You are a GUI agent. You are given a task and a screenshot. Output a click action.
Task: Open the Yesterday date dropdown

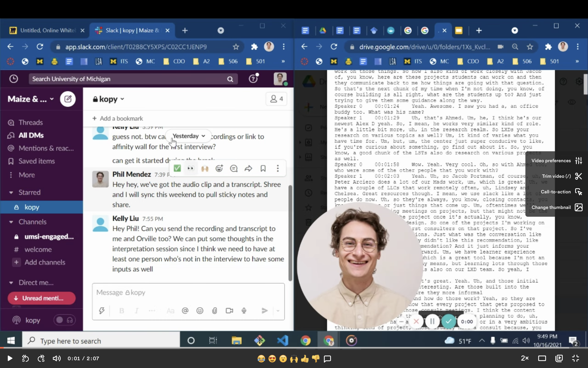189,136
